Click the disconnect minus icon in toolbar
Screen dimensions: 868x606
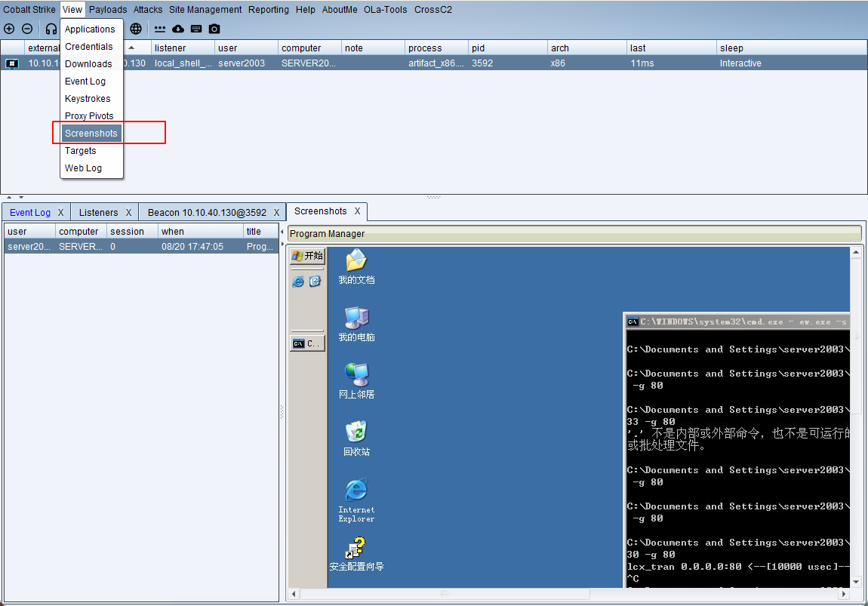[27, 29]
